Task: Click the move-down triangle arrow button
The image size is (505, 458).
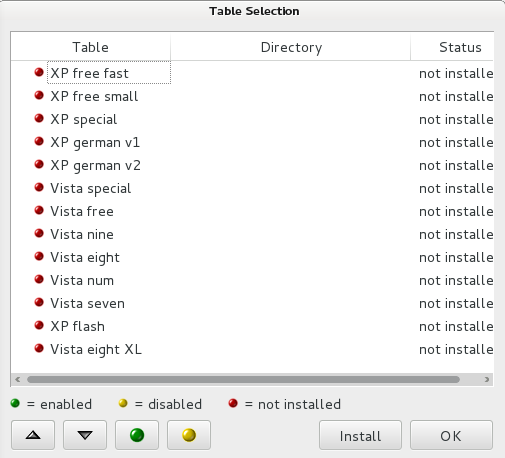Action: 85,435
